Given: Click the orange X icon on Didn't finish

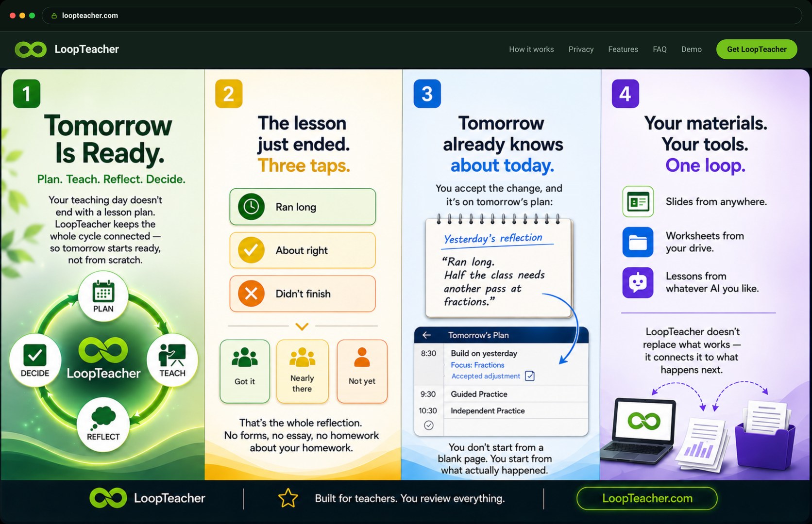Looking at the screenshot, I should [x=251, y=294].
